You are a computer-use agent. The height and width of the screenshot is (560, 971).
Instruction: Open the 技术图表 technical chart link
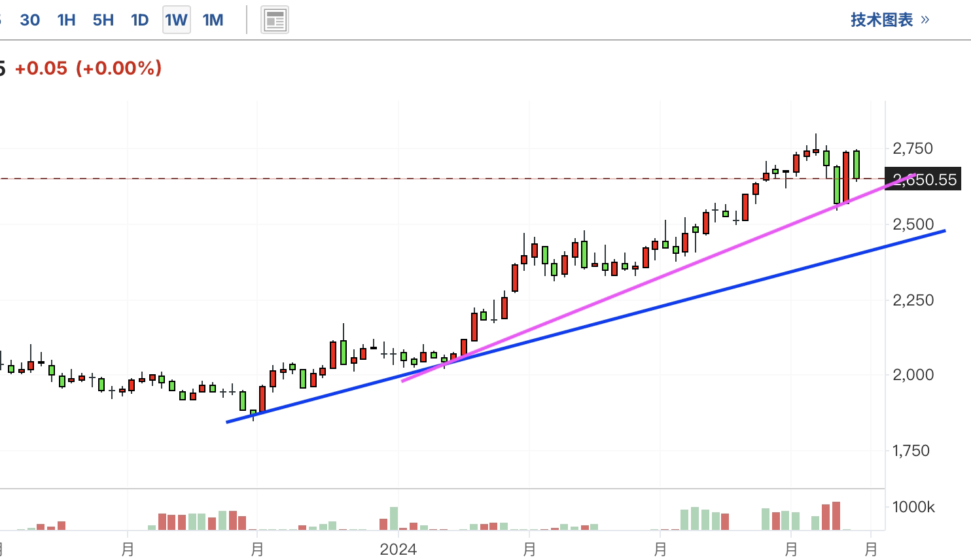tap(890, 20)
